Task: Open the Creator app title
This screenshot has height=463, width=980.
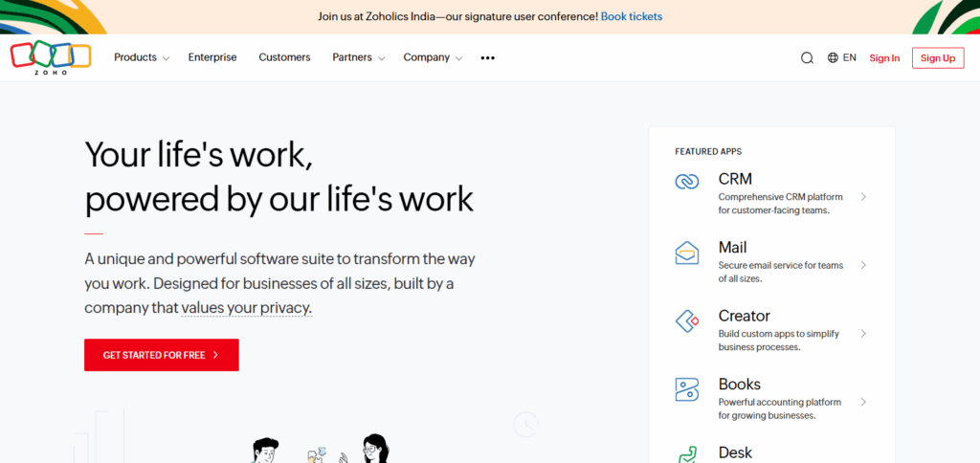Action: [745, 317]
